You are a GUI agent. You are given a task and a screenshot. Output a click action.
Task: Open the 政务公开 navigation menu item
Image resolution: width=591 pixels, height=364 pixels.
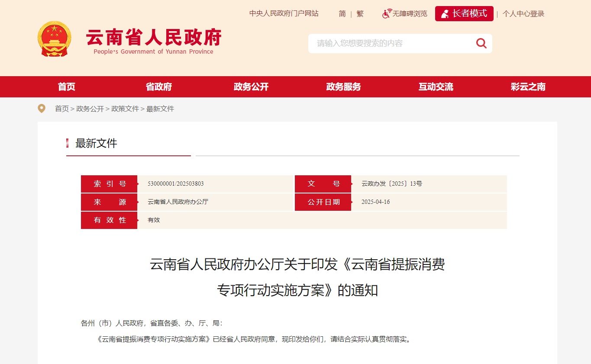coord(251,87)
